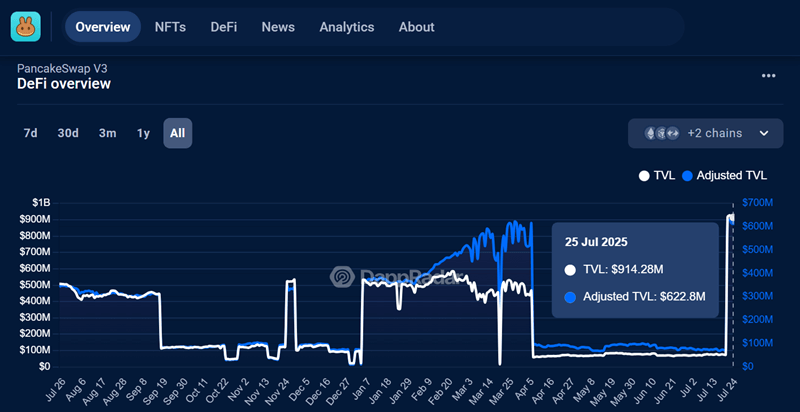Select the 30d time range
Viewport: 800px width, 412px height.
(68, 133)
